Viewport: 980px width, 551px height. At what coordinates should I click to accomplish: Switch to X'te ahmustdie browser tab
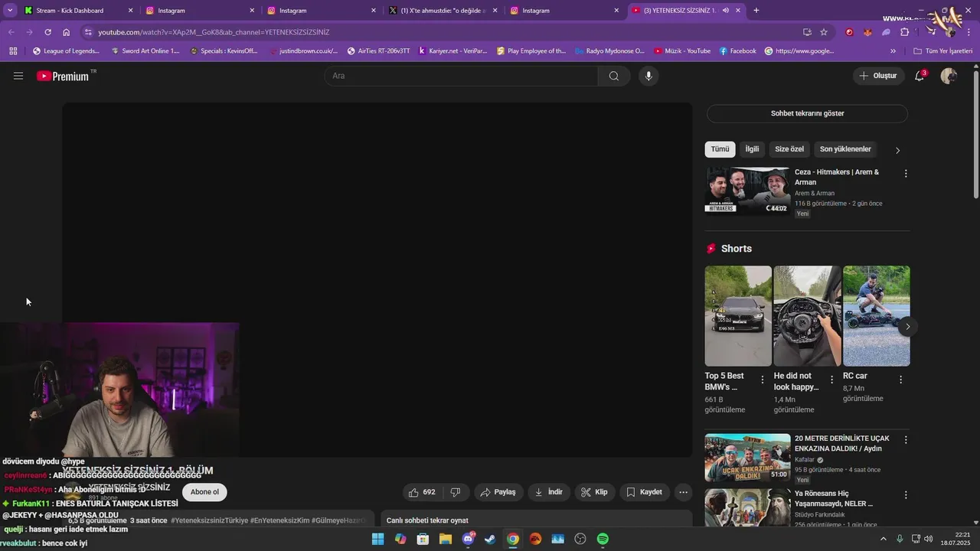(443, 11)
